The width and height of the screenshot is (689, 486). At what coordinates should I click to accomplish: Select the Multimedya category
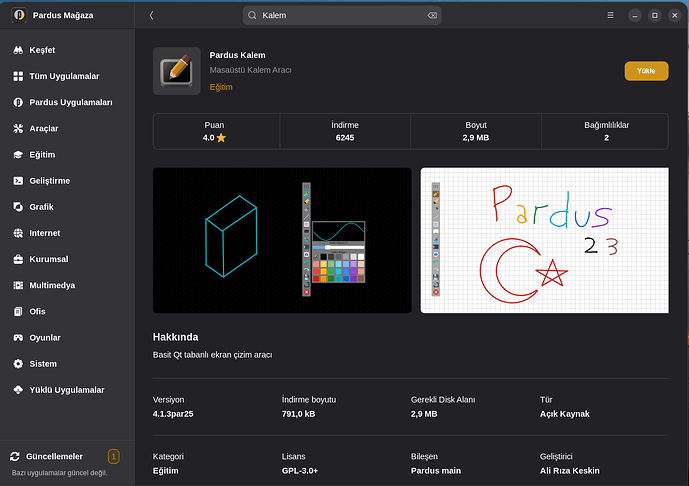52,286
